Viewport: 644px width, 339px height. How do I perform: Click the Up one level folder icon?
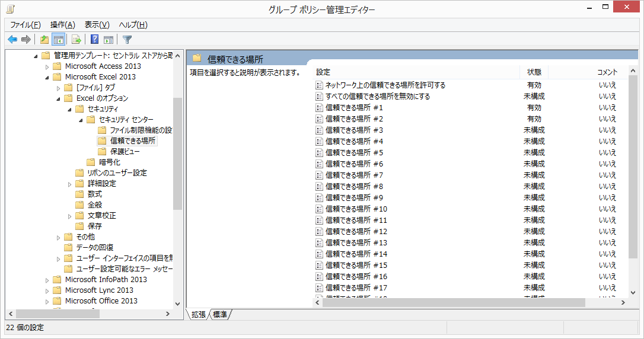pos(44,39)
